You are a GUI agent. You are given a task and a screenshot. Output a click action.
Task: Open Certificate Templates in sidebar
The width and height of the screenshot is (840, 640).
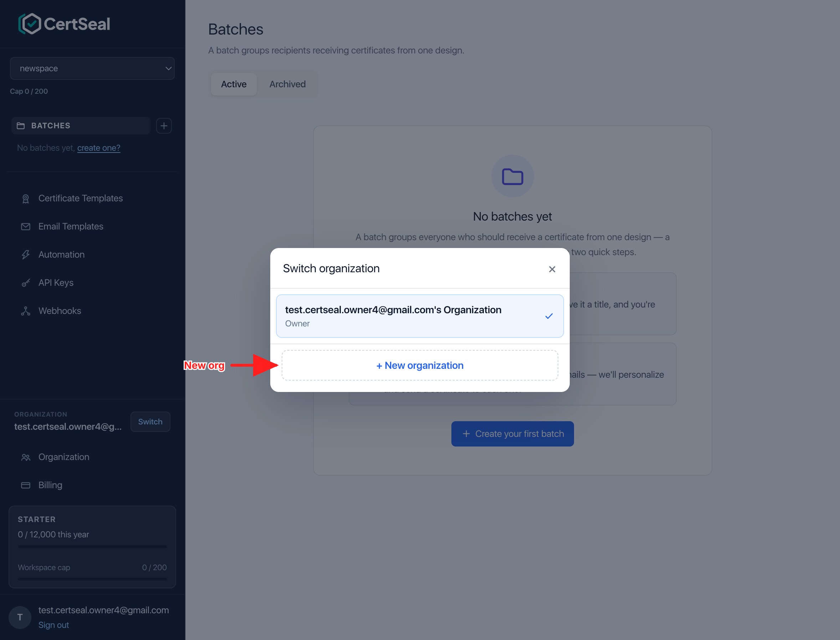coord(81,198)
